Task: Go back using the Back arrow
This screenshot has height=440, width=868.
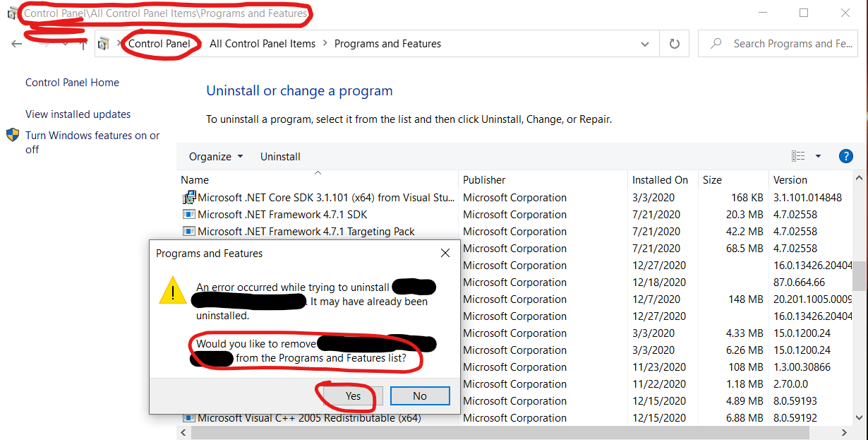Action: click(x=17, y=44)
